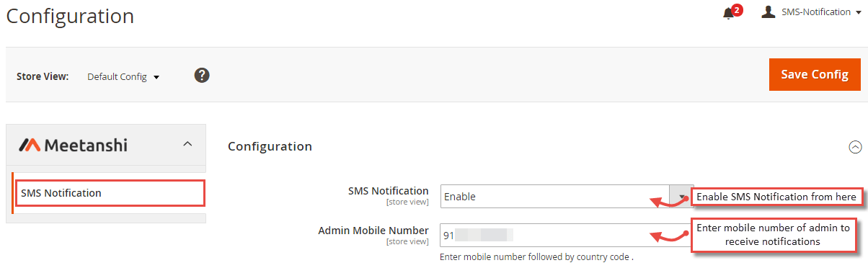Click the arrow button on the Enable dropdown

coord(681,196)
